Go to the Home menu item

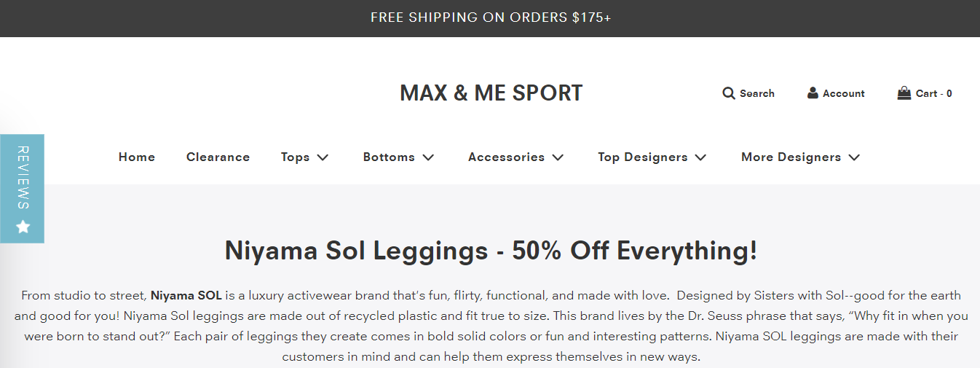pos(137,157)
